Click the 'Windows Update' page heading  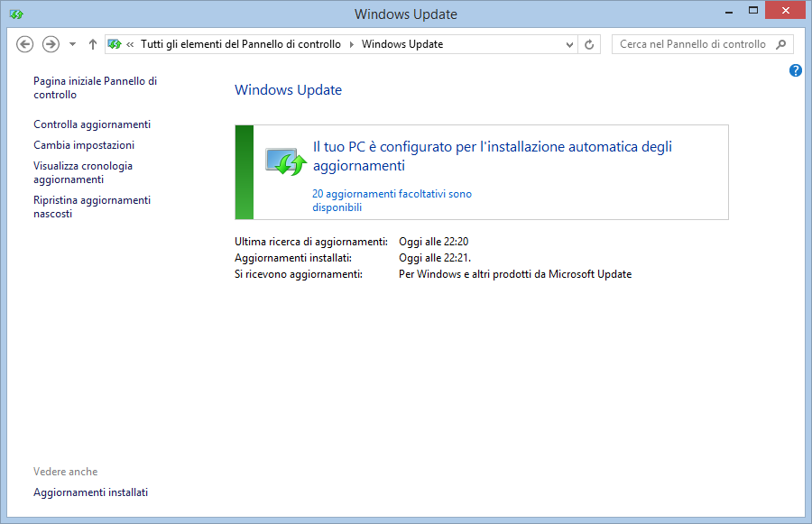[289, 90]
